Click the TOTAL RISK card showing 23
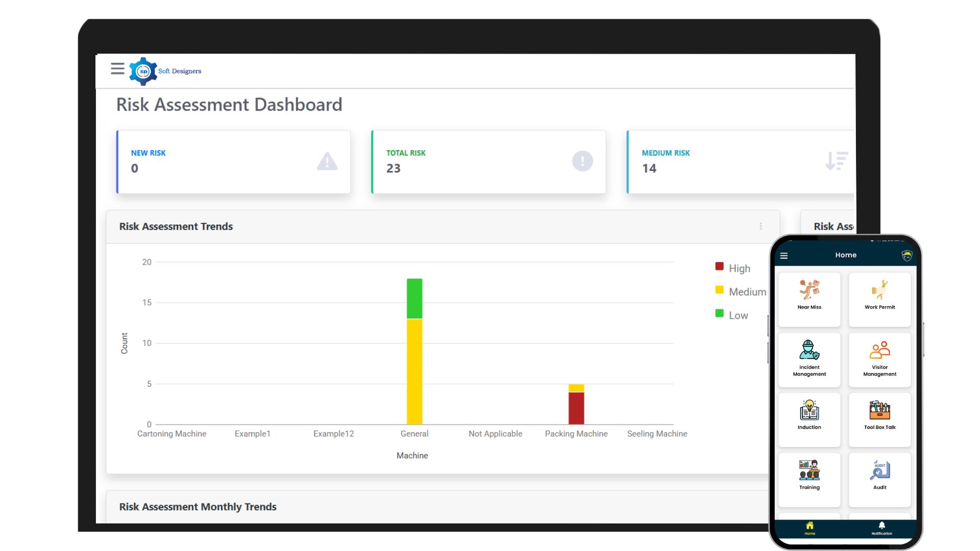 pos(488,161)
